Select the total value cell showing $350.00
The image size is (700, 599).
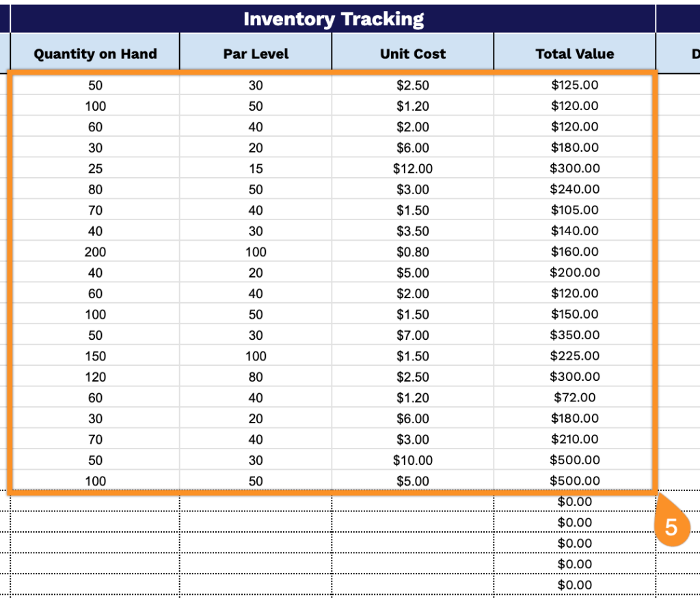575,335
